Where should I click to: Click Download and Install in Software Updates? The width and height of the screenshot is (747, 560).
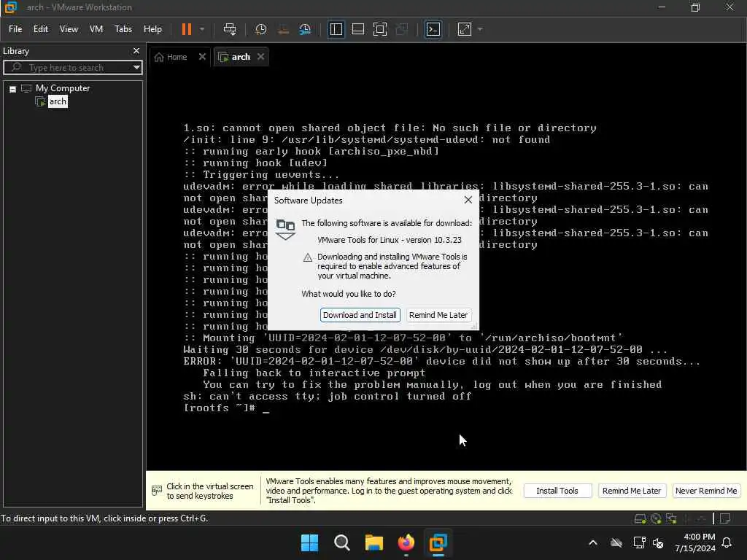coord(360,315)
